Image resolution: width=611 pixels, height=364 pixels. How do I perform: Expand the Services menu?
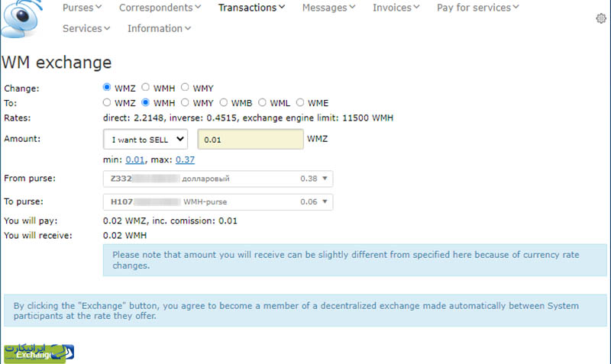point(86,28)
